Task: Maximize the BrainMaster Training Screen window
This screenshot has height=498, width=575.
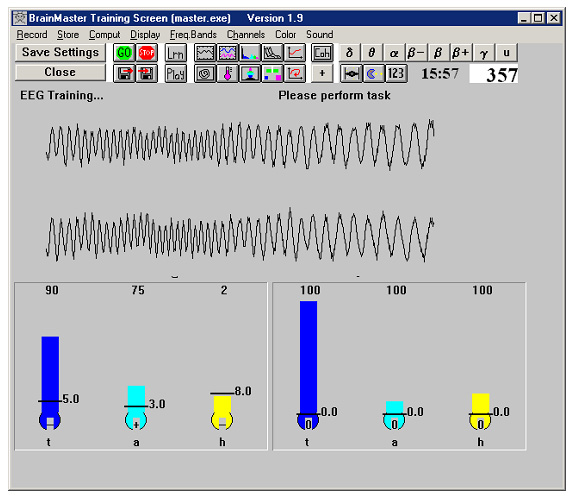Action: 538,18
